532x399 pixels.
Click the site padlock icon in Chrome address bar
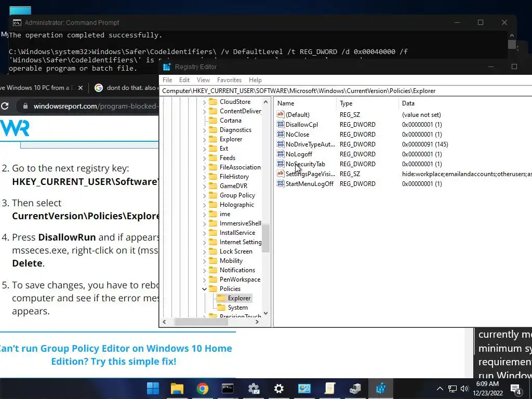25,106
